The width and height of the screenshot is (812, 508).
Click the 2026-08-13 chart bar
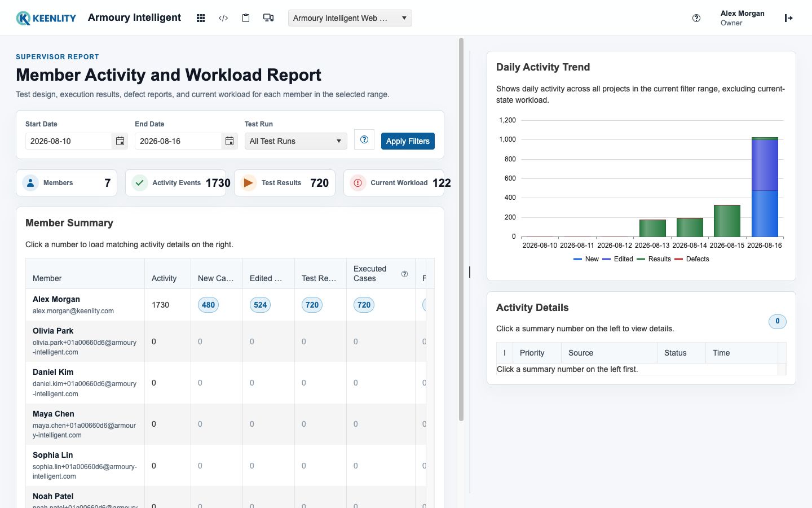pos(652,228)
